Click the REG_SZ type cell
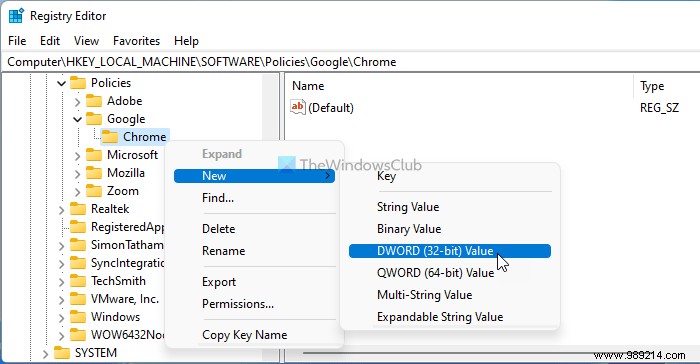 pos(659,108)
